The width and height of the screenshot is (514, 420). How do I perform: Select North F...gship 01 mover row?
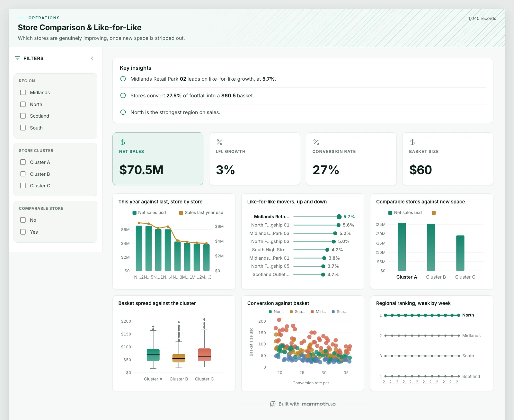(x=303, y=225)
